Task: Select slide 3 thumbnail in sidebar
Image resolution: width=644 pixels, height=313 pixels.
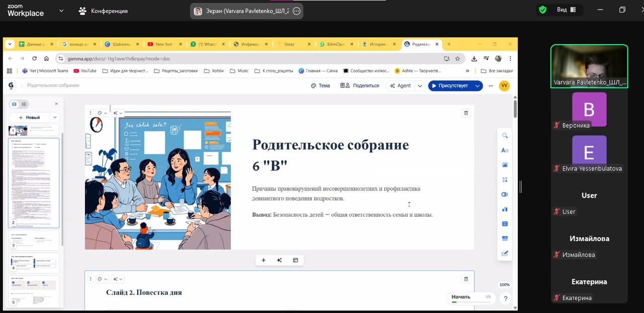Action: [x=35, y=240]
